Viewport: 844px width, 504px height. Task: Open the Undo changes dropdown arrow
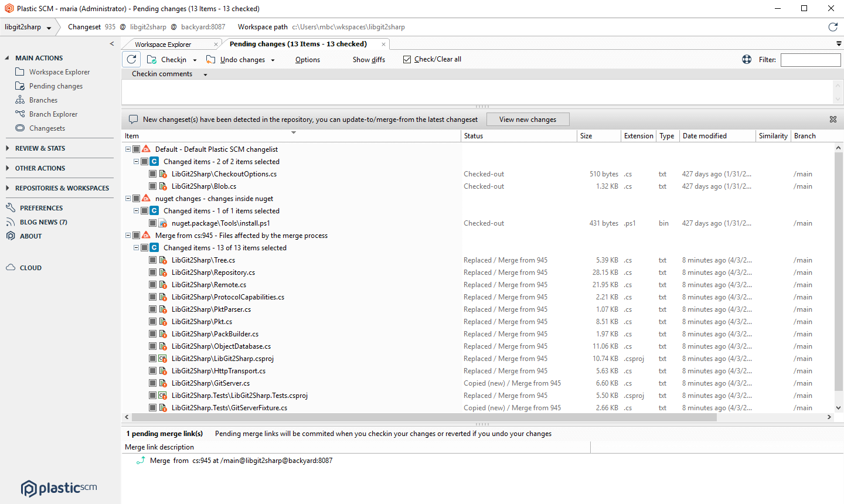273,60
